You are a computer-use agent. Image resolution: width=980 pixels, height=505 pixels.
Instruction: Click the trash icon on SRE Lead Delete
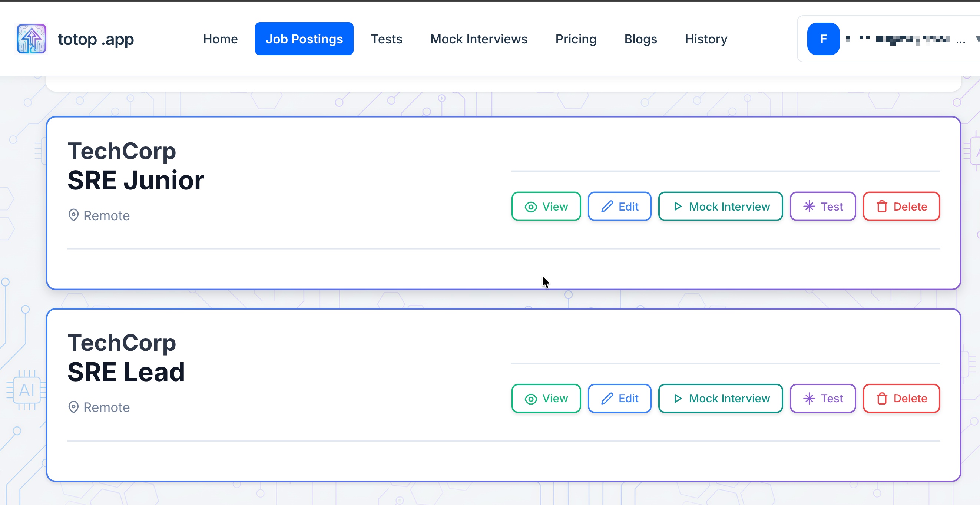tap(882, 398)
